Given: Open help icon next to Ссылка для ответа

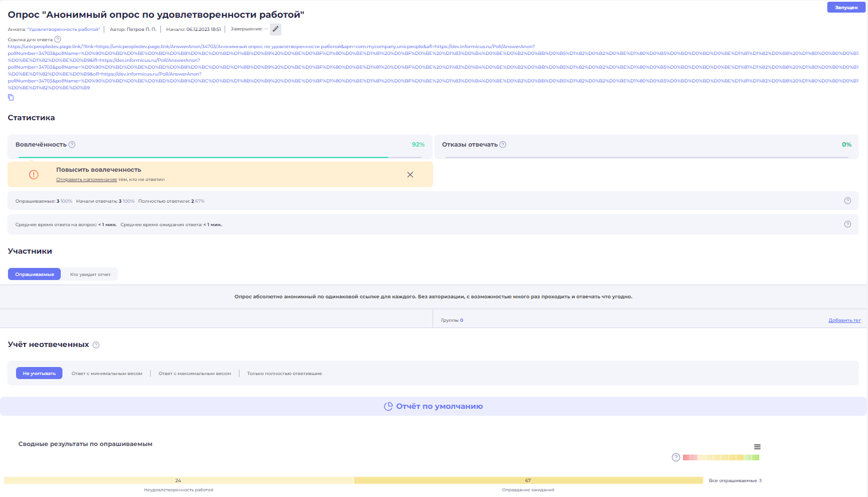Looking at the screenshot, I should [57, 40].
